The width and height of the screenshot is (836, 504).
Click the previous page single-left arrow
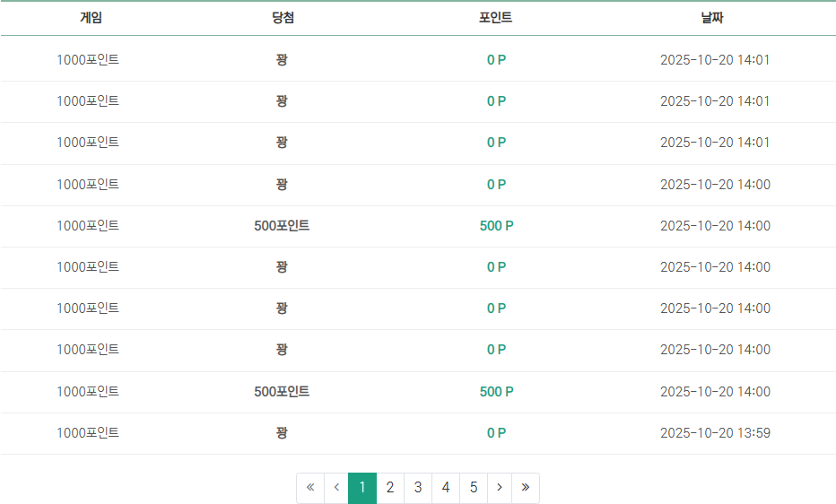coord(336,488)
